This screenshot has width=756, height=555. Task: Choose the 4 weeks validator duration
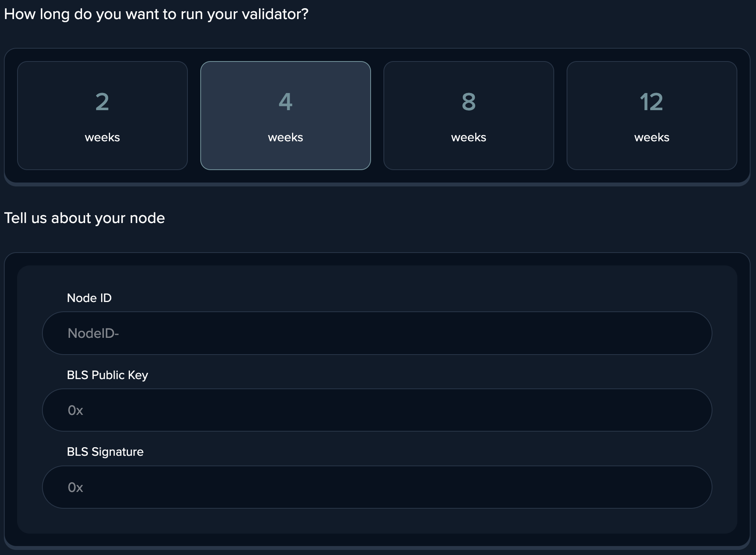pos(285,115)
